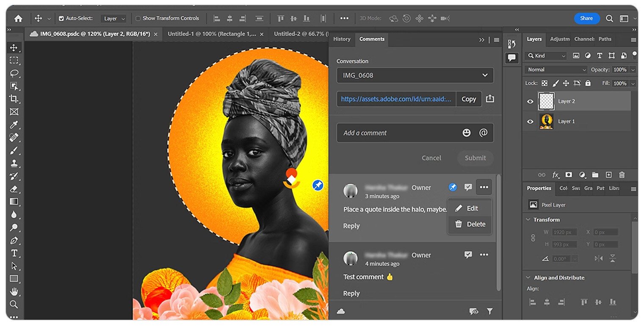The width and height of the screenshot is (644, 327).
Task: Select the Eyedropper tool
Action: tap(14, 125)
